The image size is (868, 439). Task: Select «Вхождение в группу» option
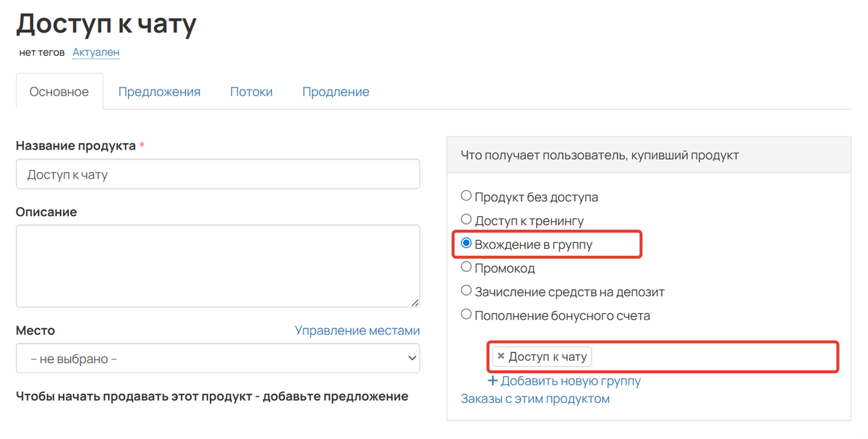coord(466,244)
